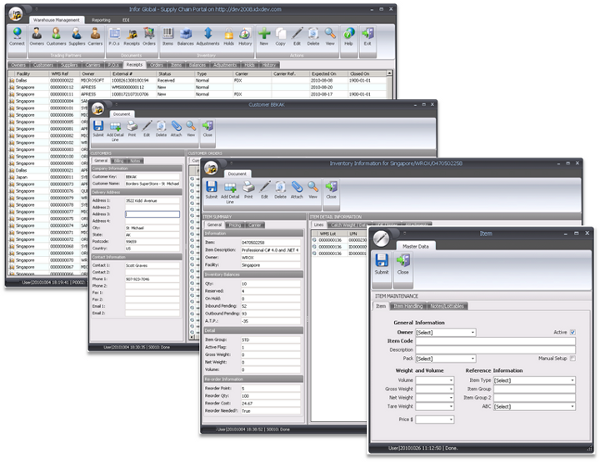Screen dimensions: 600x462
Task: Click the Adjustments toolbar icon
Action: (x=208, y=36)
